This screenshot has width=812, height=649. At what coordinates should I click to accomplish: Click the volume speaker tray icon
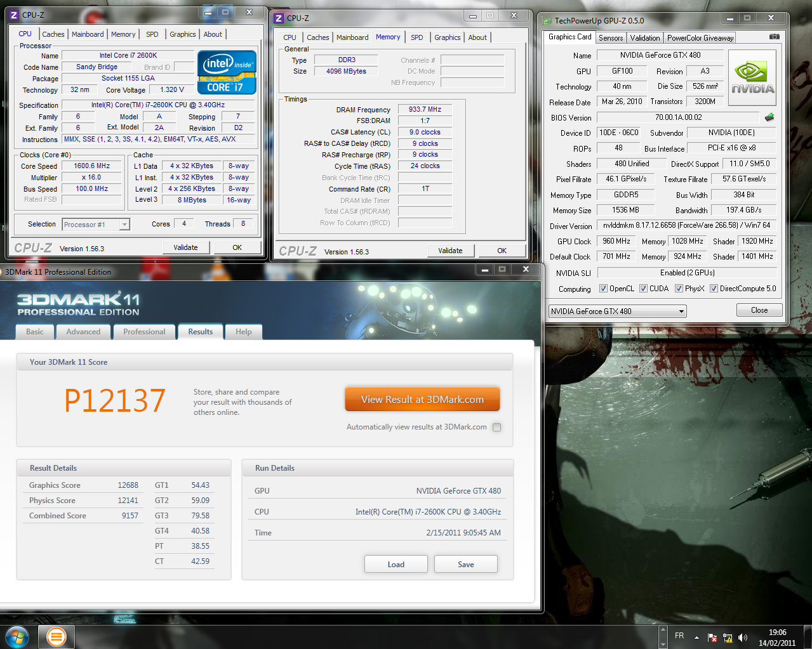(743, 637)
